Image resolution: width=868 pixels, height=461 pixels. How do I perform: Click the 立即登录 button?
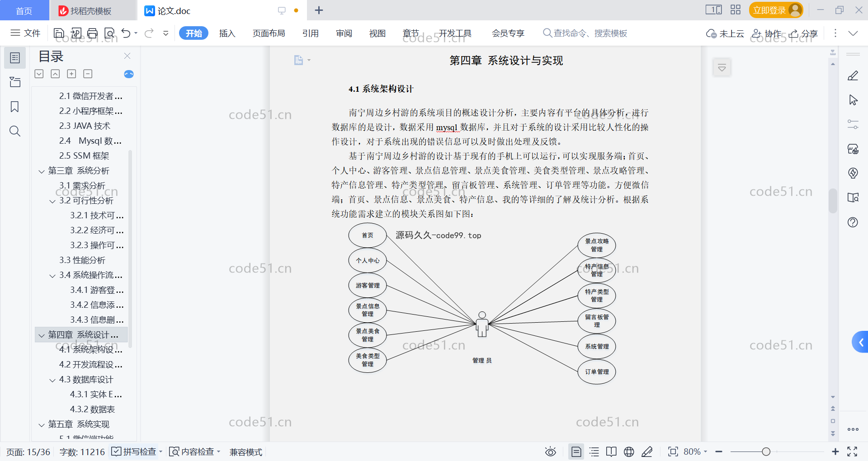pyautogui.click(x=776, y=10)
